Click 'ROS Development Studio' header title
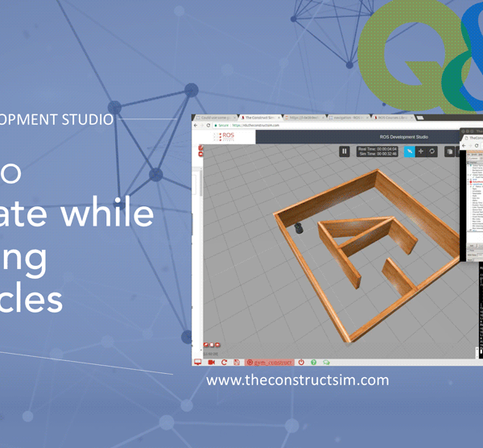Image resolution: width=483 pixels, height=448 pixels. [x=404, y=137]
